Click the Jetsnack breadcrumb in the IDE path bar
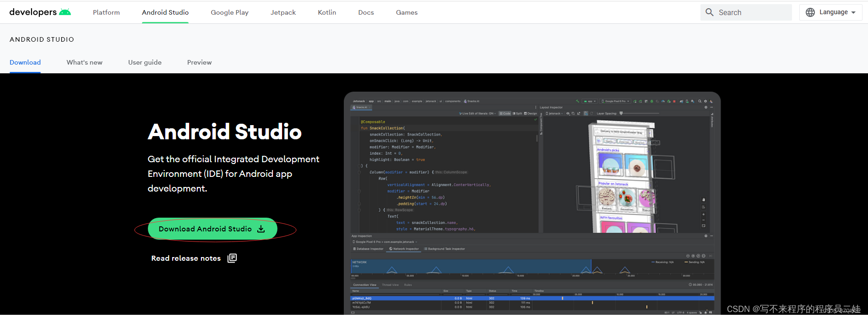This screenshot has height=318, width=868. pyautogui.click(x=359, y=101)
